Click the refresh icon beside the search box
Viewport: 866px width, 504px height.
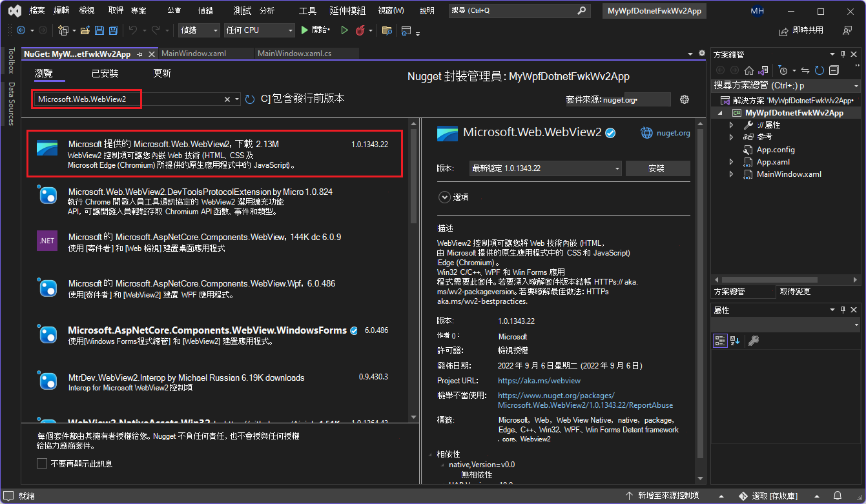coord(251,99)
